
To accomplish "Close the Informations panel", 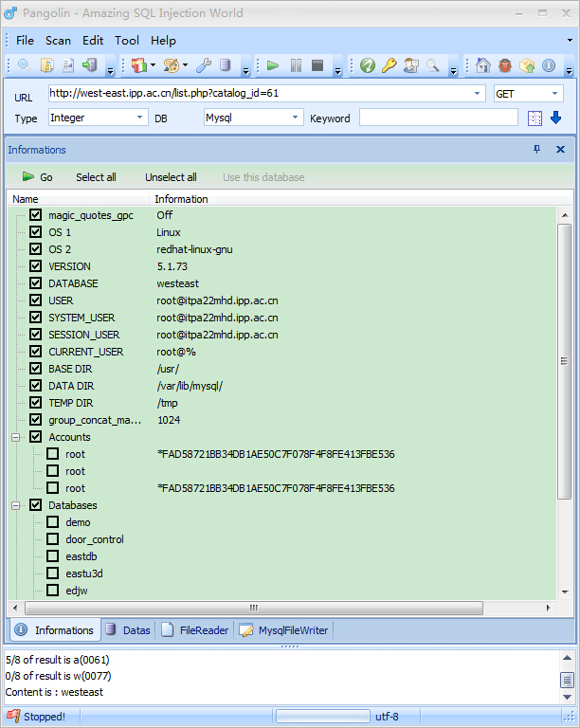I will (x=560, y=149).
